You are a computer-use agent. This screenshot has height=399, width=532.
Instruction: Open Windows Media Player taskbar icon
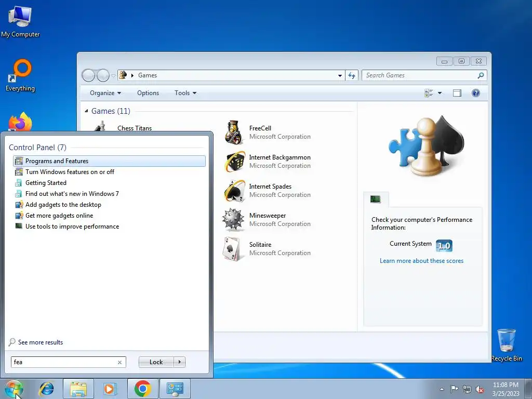pyautogui.click(x=110, y=389)
